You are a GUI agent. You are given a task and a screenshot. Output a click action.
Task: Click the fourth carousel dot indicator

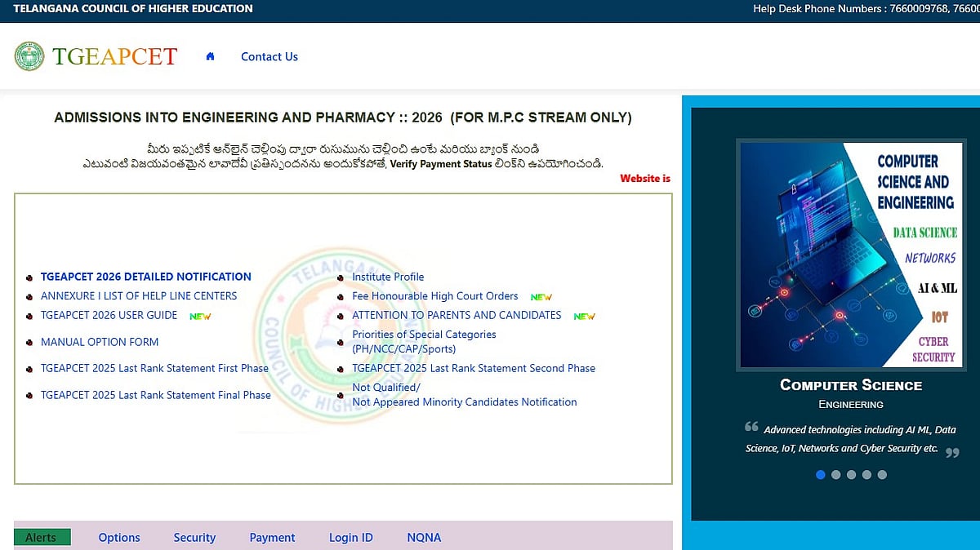[x=866, y=474]
